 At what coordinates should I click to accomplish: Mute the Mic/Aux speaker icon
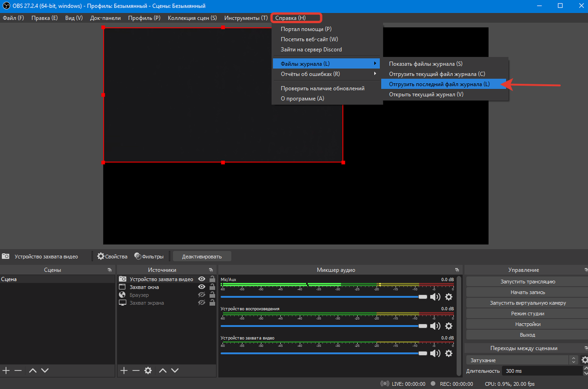[435, 297]
